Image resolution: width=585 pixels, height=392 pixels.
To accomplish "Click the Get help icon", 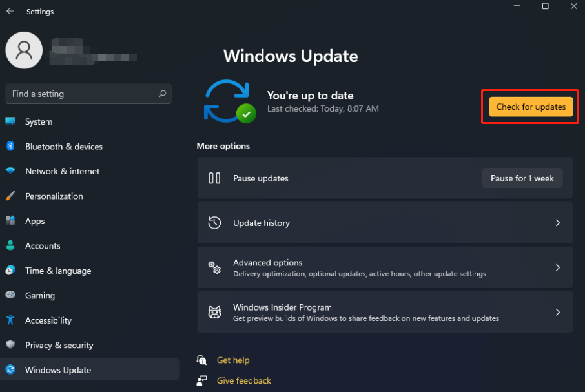I will tap(202, 360).
